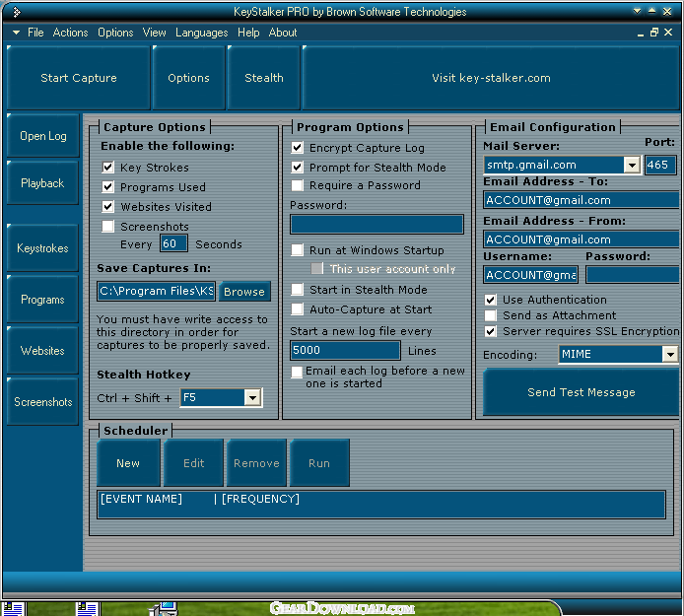Show Keystrokes from the sidebar
684x616 pixels.
(42, 248)
